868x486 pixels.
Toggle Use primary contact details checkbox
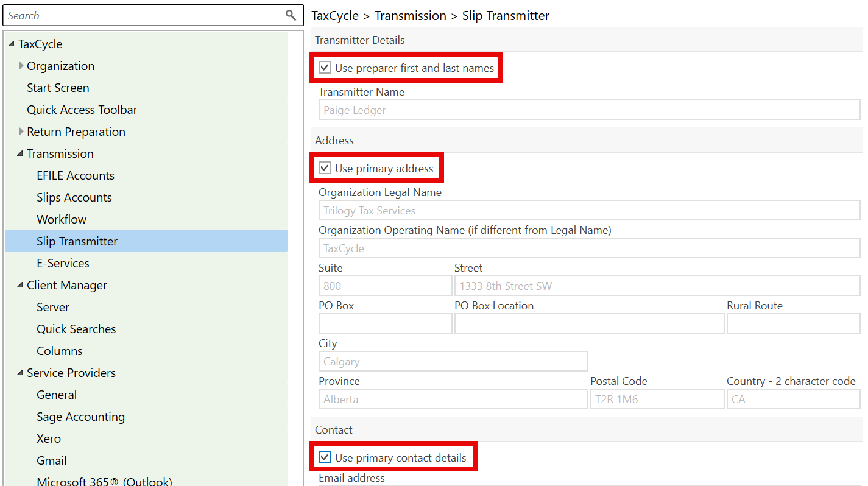pos(325,457)
